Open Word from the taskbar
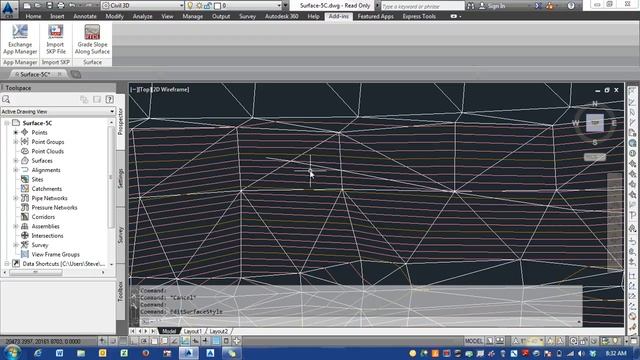640x360 pixels. point(59,353)
